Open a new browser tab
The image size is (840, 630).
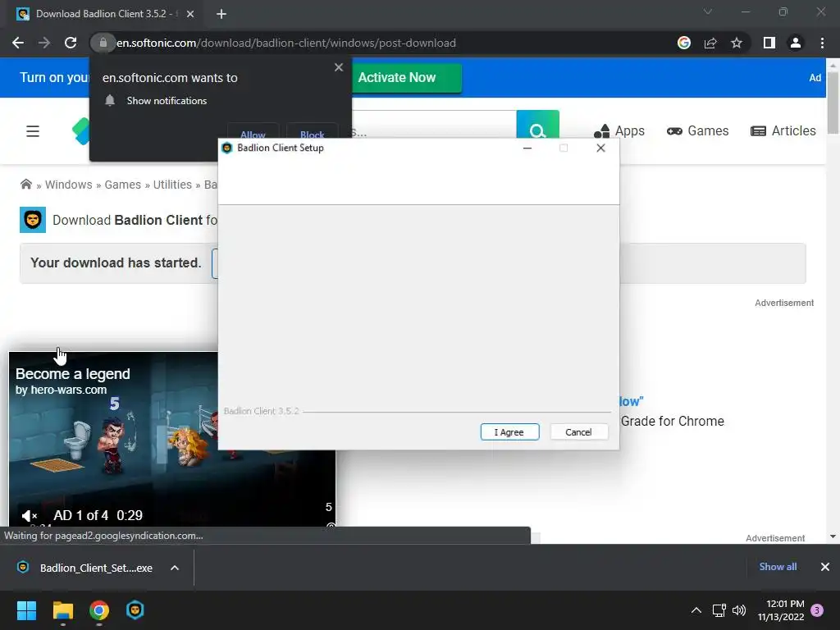pos(221,14)
